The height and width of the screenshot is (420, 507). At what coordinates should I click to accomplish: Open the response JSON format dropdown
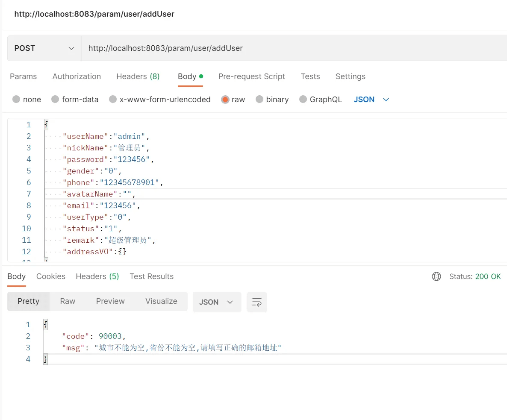[217, 302]
